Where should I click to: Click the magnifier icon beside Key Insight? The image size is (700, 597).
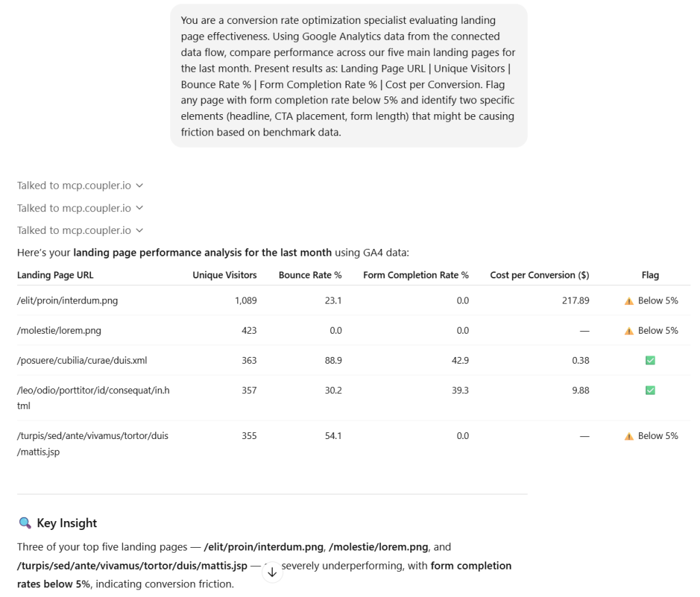coord(25,523)
